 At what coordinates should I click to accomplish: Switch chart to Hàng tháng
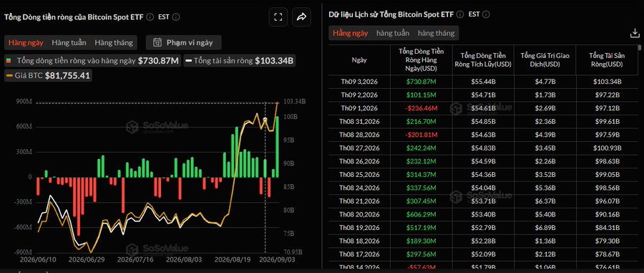click(114, 42)
